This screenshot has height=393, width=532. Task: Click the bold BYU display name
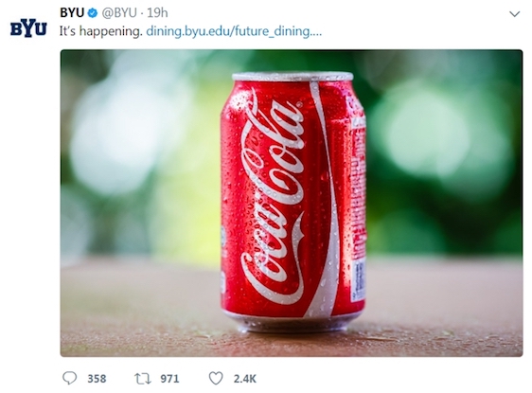coord(72,13)
